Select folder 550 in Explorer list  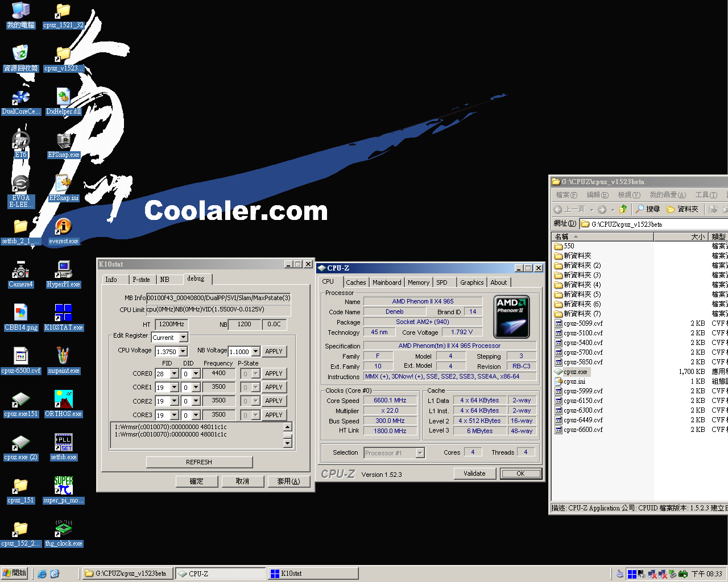[564, 246]
